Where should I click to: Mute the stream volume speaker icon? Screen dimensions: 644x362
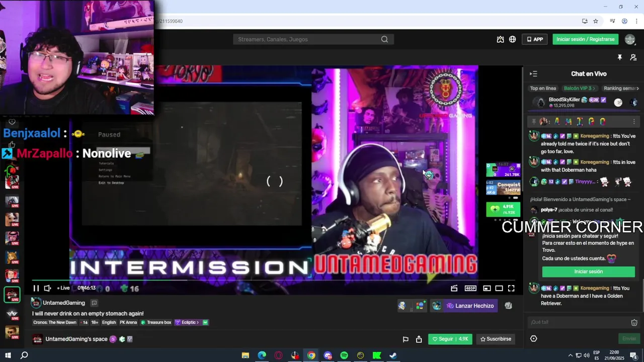pos(47,288)
